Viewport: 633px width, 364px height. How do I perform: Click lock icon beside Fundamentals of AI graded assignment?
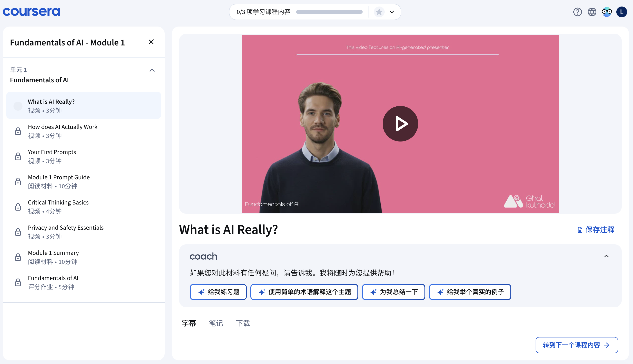18,282
